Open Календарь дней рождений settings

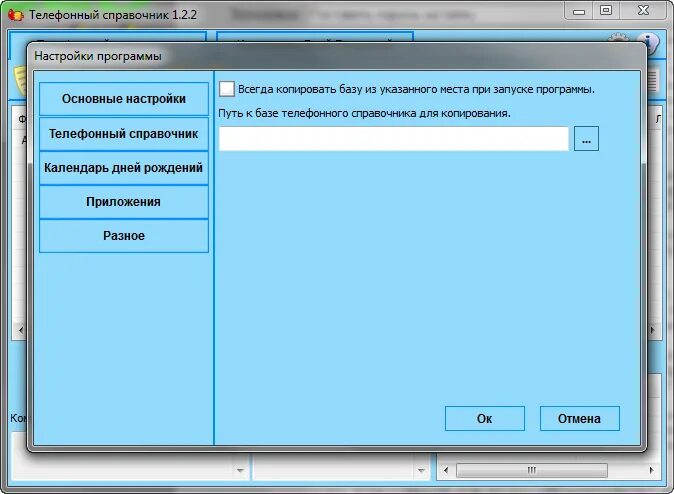click(x=124, y=168)
